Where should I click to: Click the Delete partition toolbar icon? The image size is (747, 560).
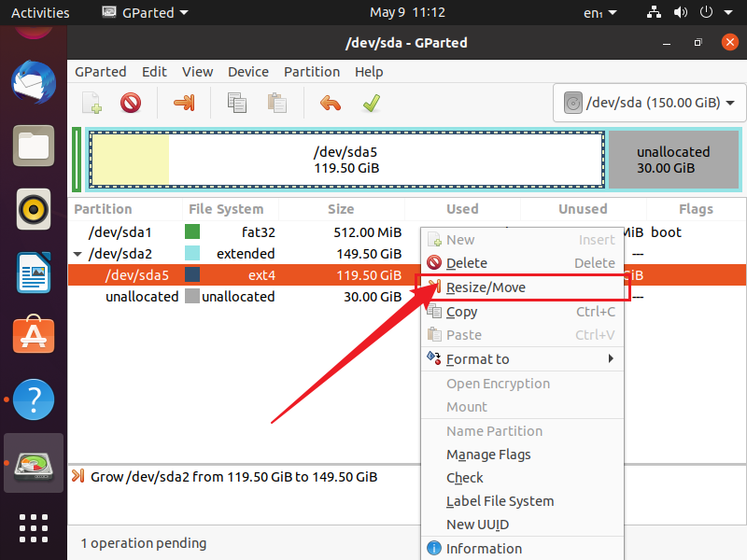tap(131, 103)
